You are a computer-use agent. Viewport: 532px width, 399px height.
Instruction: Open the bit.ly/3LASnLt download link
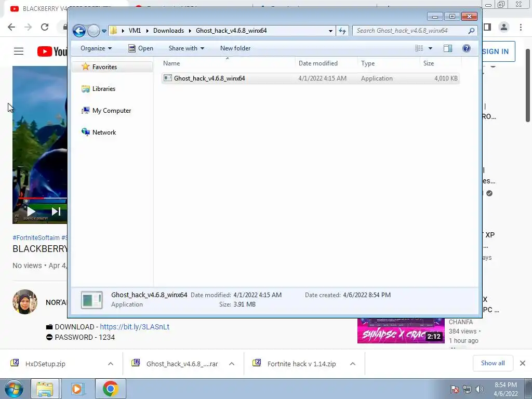pos(135,327)
